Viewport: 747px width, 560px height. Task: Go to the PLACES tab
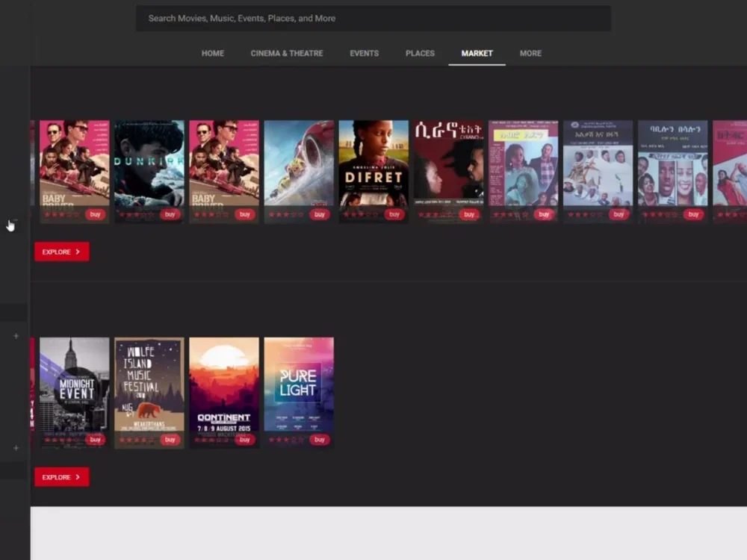click(x=420, y=53)
